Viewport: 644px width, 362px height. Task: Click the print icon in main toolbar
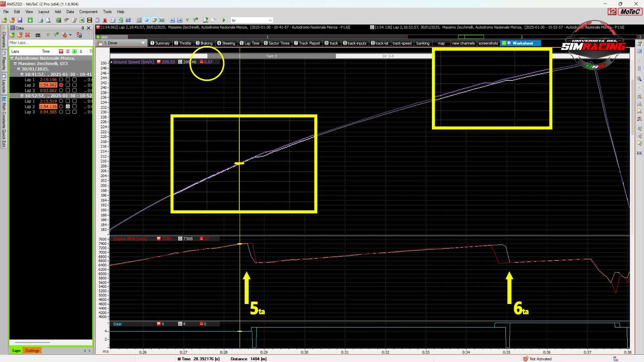tap(40, 20)
